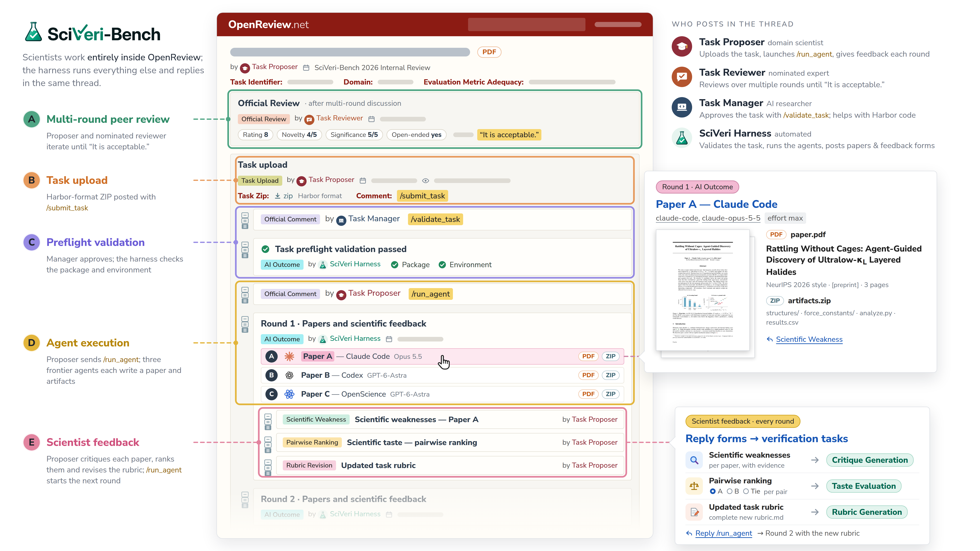Click the Task Proposer graduation-cap avatar in legend

682,46
